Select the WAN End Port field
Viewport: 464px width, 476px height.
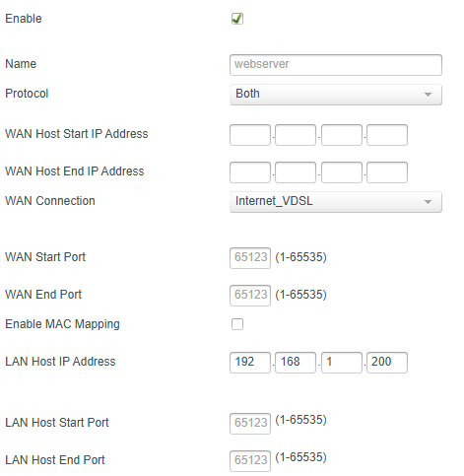(250, 296)
